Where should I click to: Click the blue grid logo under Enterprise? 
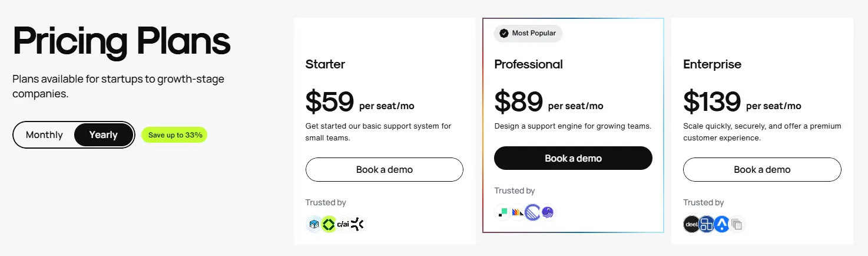pyautogui.click(x=707, y=224)
